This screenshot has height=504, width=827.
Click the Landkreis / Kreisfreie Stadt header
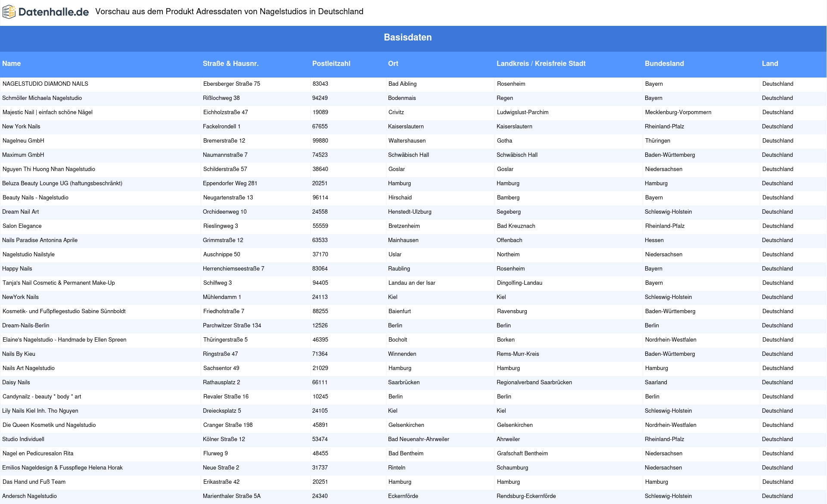pyautogui.click(x=541, y=64)
